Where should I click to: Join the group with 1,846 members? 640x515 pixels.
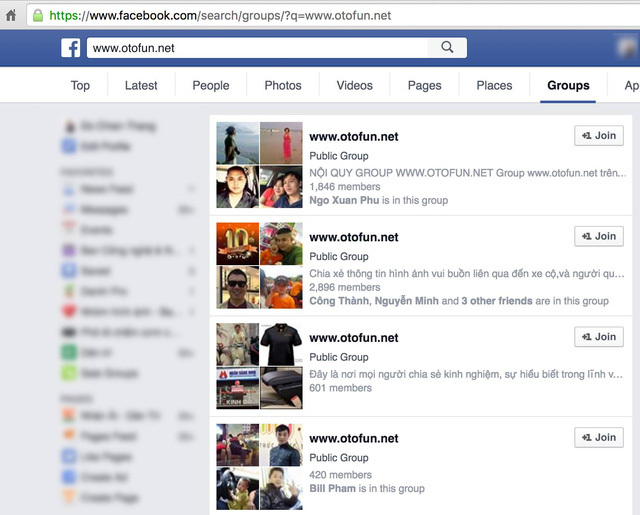599,137
